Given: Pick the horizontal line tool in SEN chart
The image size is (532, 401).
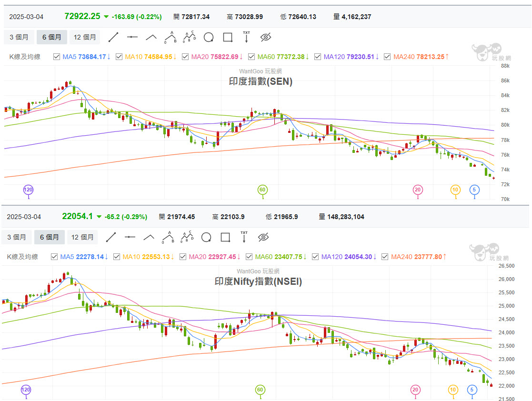Looking at the screenshot, I should (132, 37).
